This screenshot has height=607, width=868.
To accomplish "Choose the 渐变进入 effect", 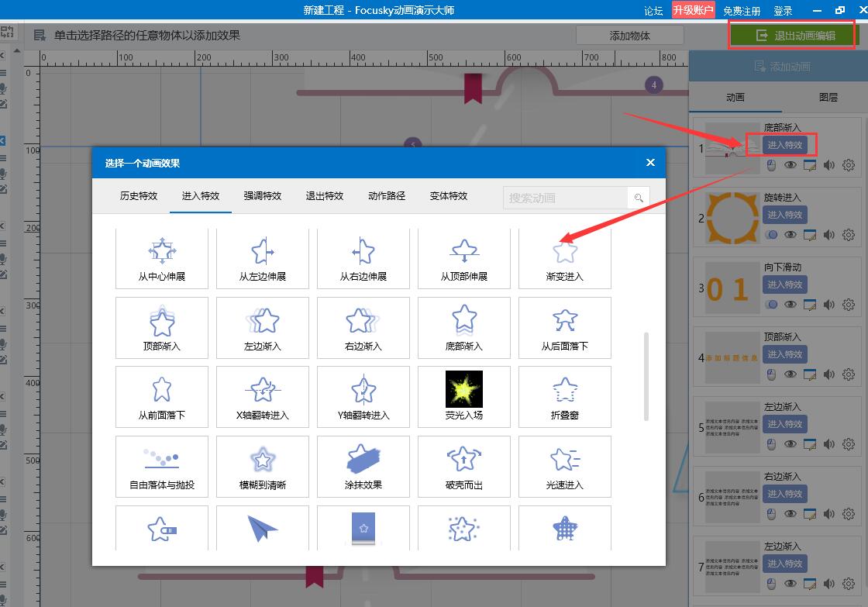I will click(565, 259).
